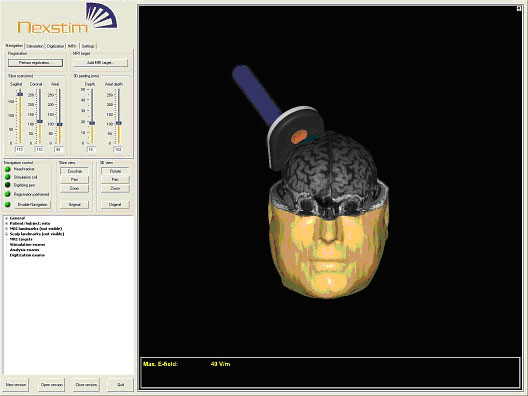Screen dimensions: 528x396
Task: Click the Depth peeling slider handle
Action: click(92, 123)
